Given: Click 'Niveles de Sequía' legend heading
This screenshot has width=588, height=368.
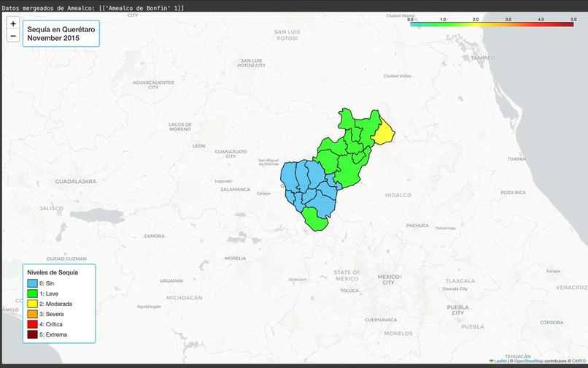Looking at the screenshot, I should pos(53,272).
